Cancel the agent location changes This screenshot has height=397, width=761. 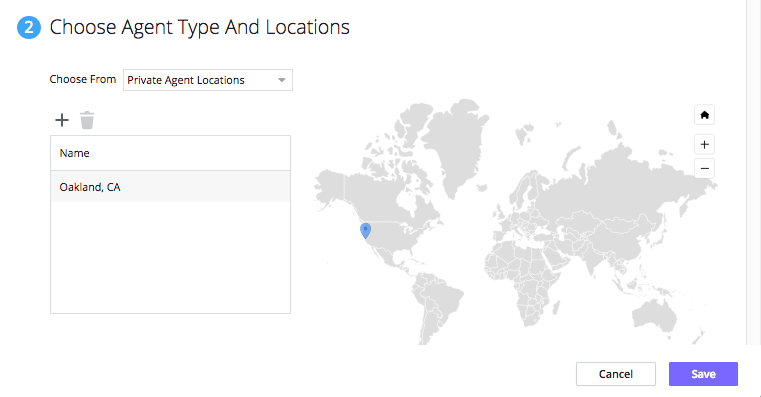(x=616, y=374)
